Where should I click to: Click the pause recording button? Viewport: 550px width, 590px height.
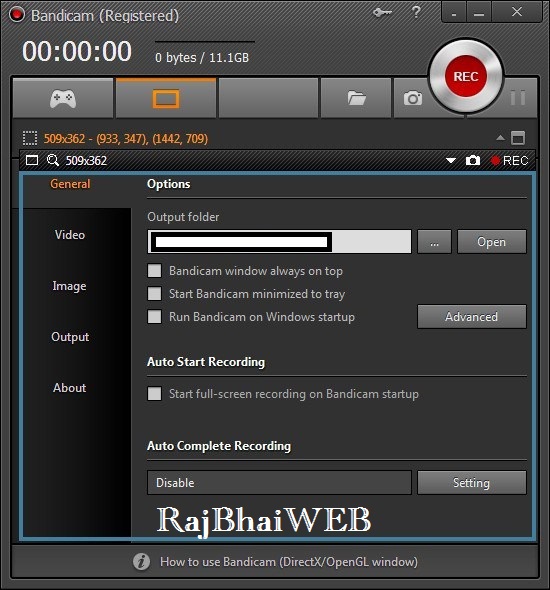click(x=518, y=98)
